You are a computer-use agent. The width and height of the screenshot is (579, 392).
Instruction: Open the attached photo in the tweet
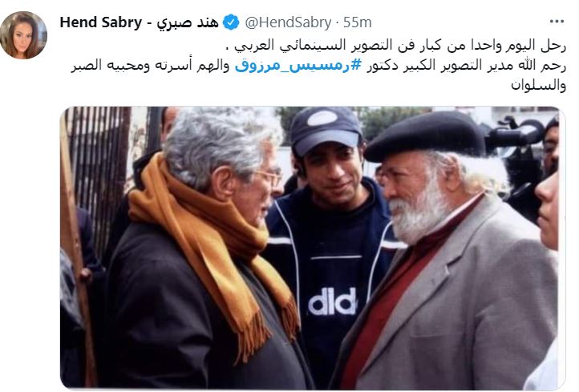pos(313,248)
